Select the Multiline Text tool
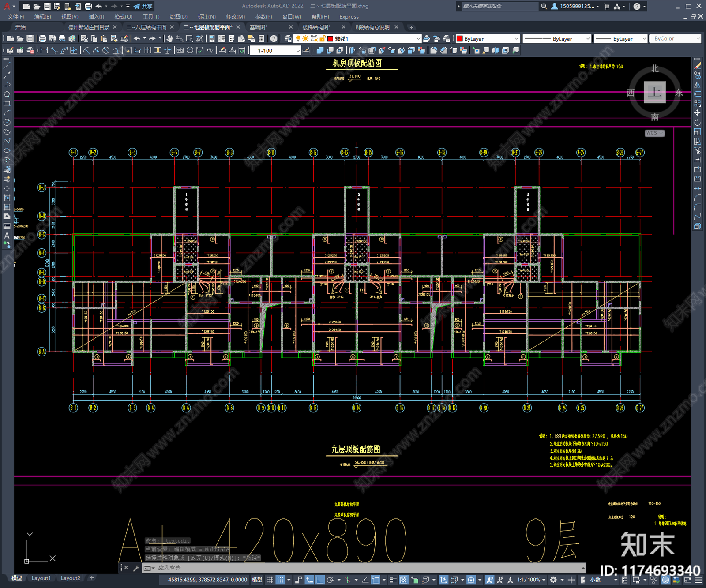The width and height of the screenshot is (706, 588). (7, 236)
